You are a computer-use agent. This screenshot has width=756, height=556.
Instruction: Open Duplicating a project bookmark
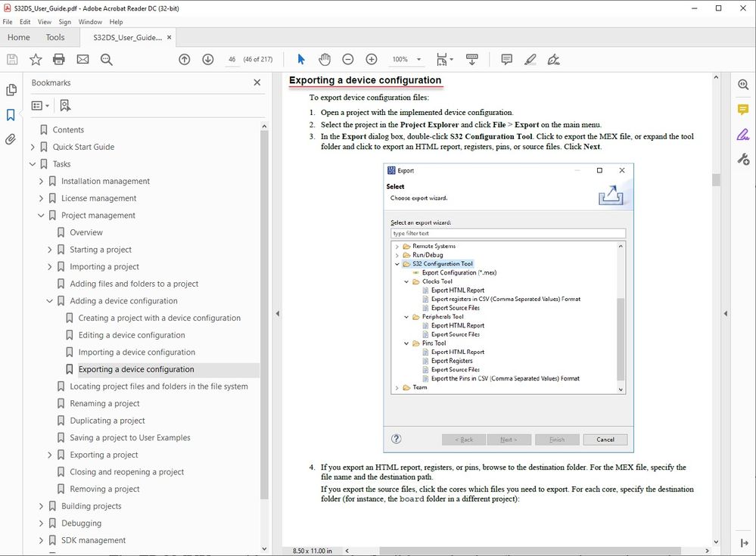107,421
